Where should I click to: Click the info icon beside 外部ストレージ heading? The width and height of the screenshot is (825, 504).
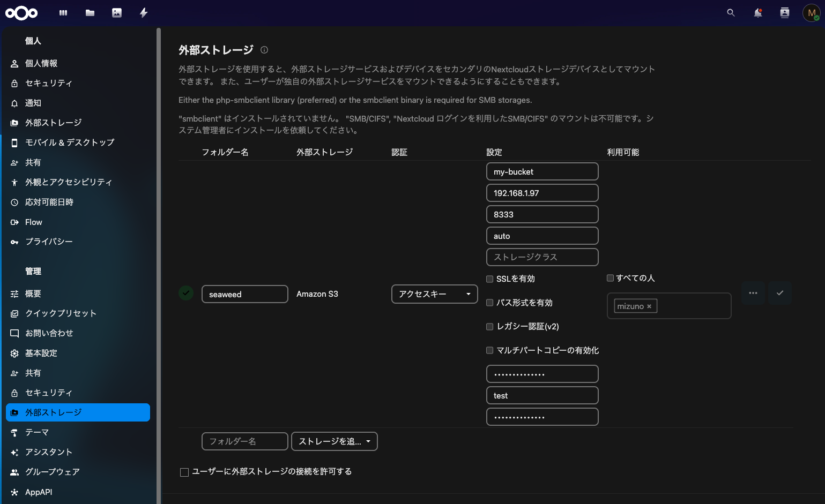click(264, 50)
